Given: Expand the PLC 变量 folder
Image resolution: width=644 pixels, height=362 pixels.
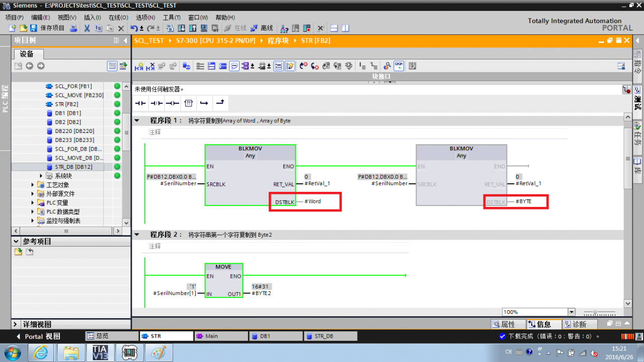Looking at the screenshot, I should point(33,203).
